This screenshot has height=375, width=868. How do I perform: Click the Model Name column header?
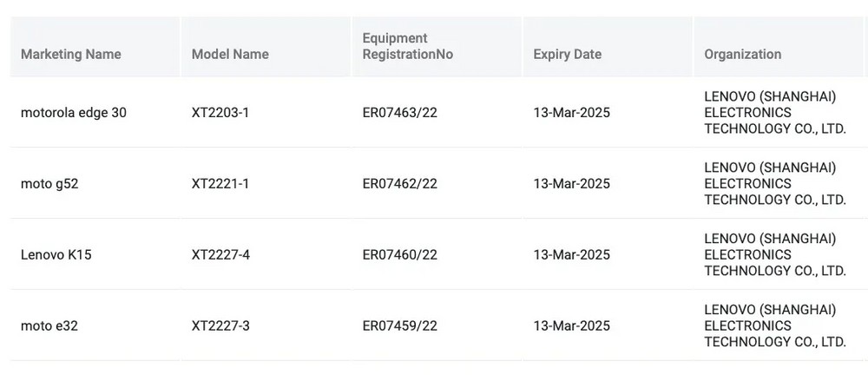230,54
